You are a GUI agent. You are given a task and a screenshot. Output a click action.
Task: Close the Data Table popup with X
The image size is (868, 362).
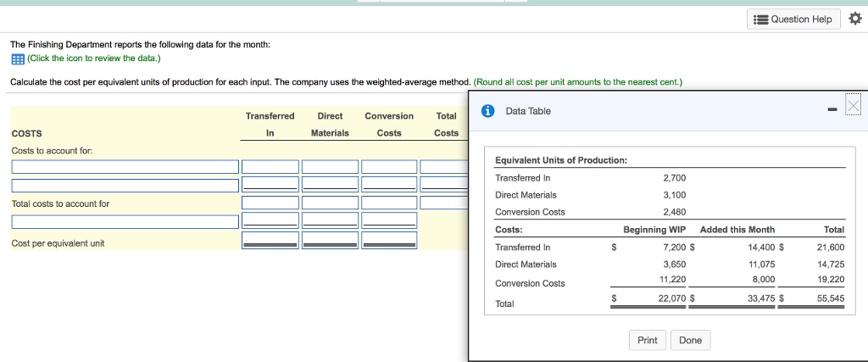pos(853,105)
